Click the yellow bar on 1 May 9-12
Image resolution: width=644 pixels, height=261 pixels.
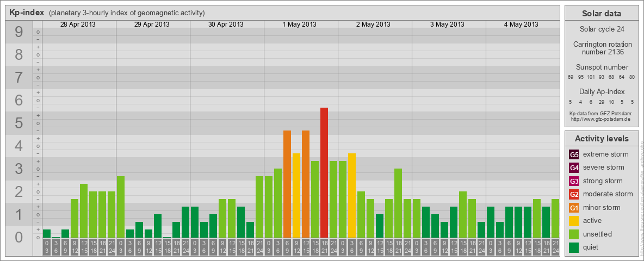(296, 195)
